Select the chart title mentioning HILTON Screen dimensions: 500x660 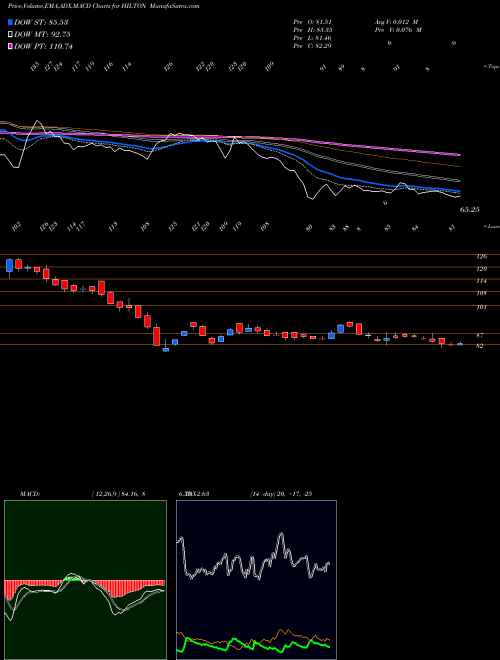103,6
